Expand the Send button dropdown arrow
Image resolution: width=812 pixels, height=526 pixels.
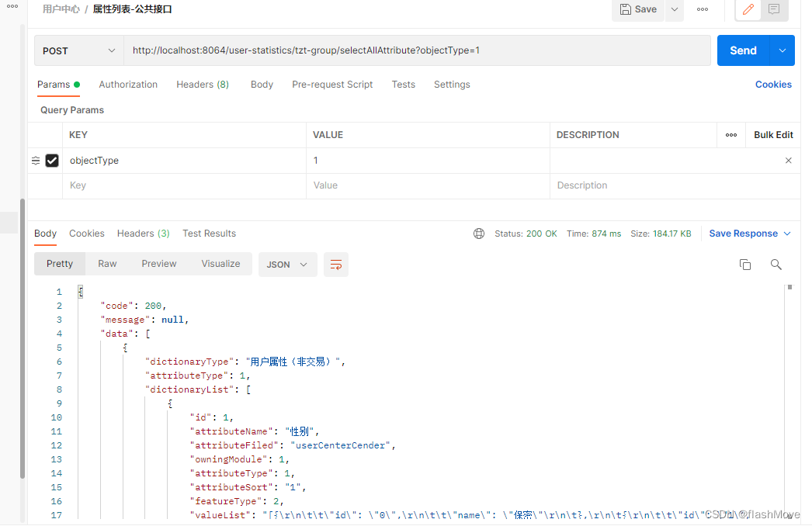pyautogui.click(x=783, y=50)
